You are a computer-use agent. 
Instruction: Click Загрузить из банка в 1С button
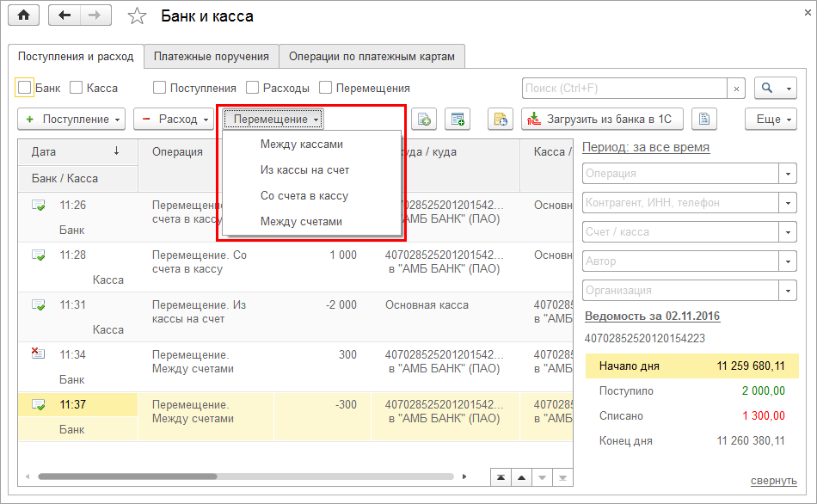pos(602,120)
